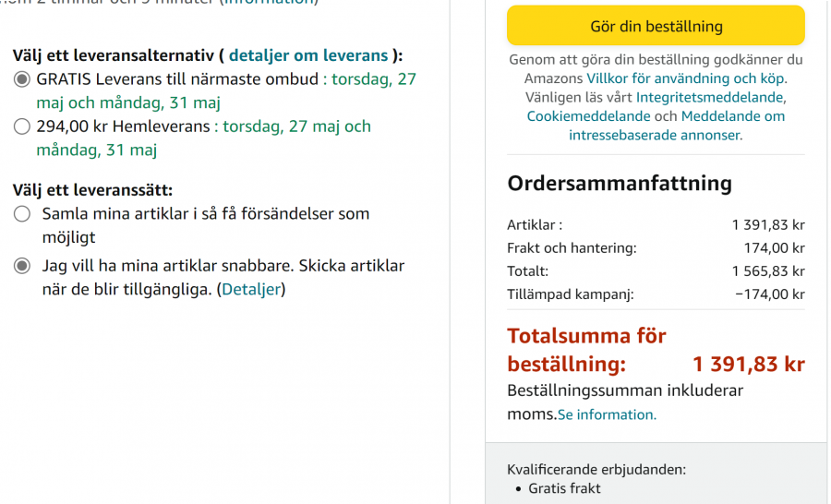Select free delivery to nearest pickup point
Viewport: 831px width, 504px height.
pos(22,79)
